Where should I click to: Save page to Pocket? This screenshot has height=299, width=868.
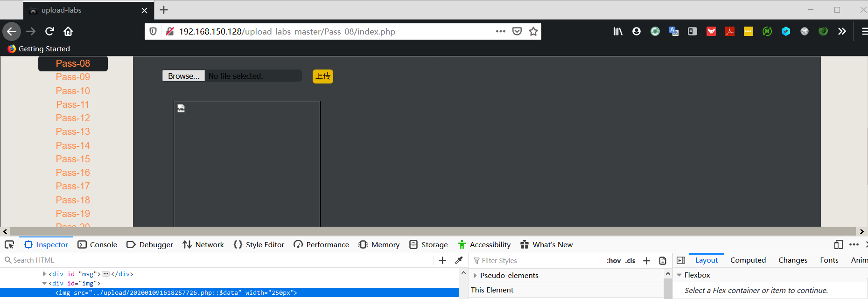(x=517, y=31)
